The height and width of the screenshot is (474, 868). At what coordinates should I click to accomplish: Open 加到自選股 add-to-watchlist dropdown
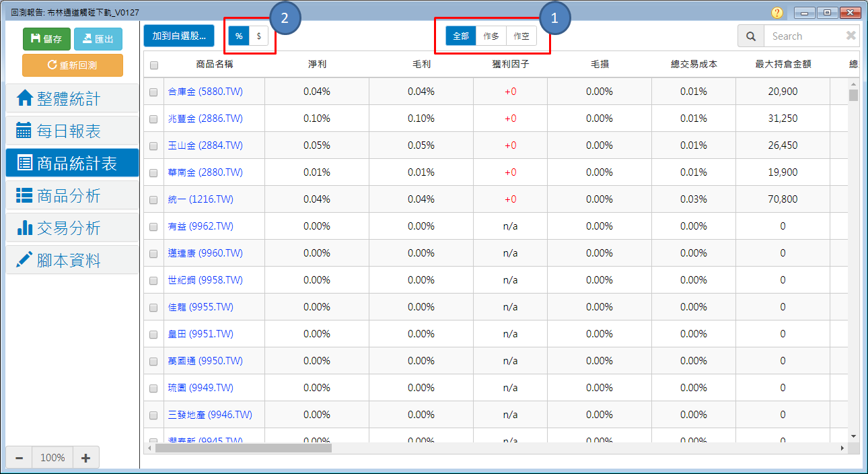[x=179, y=36]
